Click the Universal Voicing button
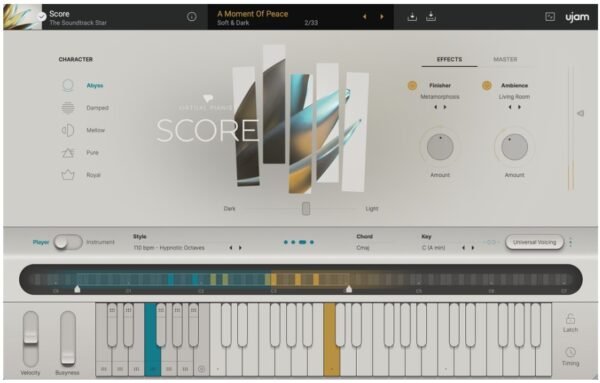600x383 pixels. [535, 242]
